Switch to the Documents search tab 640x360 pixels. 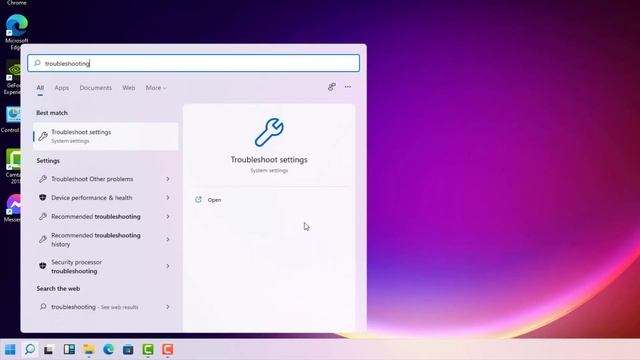96,88
